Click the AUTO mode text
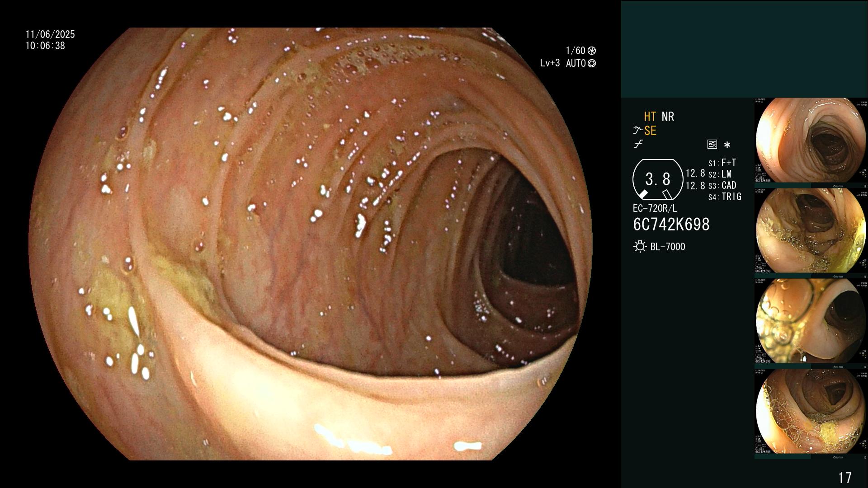The width and height of the screenshot is (868, 488). (576, 63)
